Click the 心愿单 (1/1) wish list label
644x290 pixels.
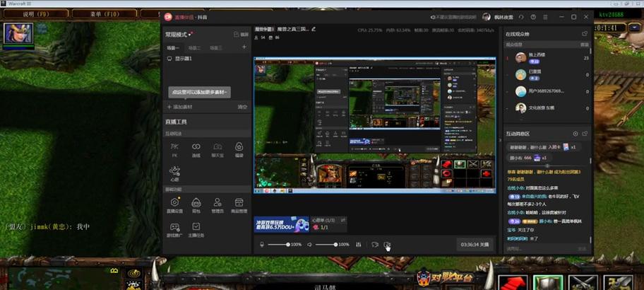tap(323, 220)
